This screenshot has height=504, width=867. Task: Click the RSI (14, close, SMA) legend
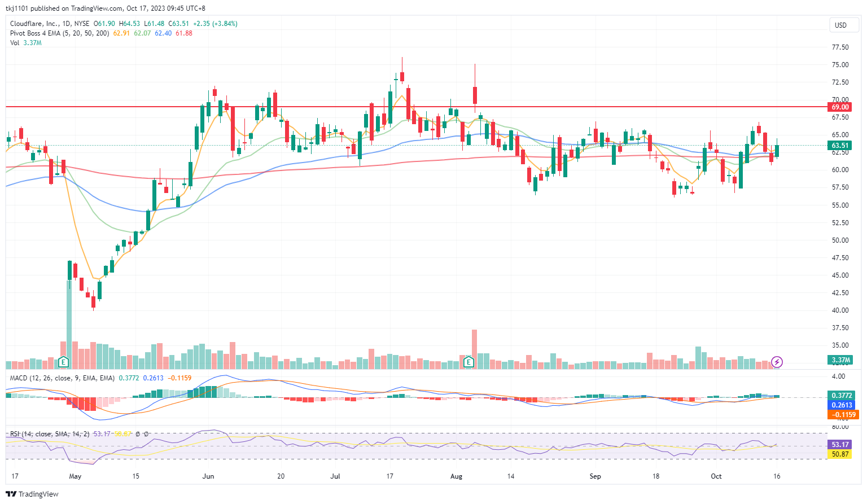[50, 434]
